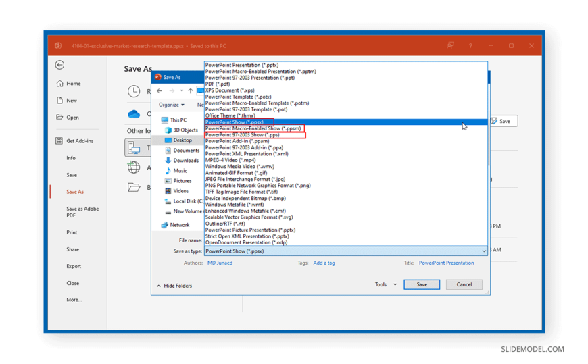Screen dimensions: 588x364
Task: Click the up-folder arrow in dialog
Action: (191, 90)
